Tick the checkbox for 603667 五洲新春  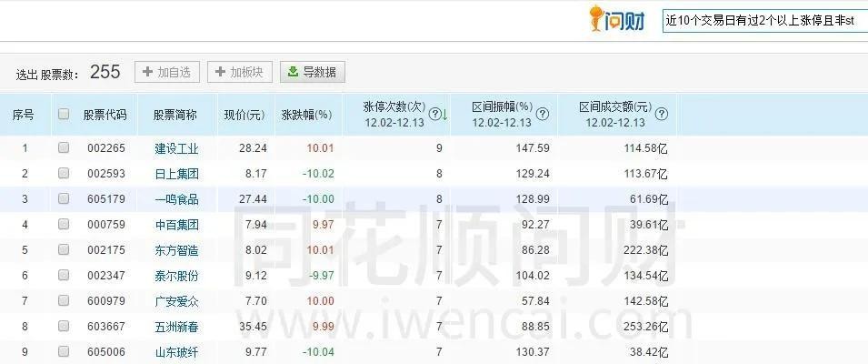[x=64, y=327]
